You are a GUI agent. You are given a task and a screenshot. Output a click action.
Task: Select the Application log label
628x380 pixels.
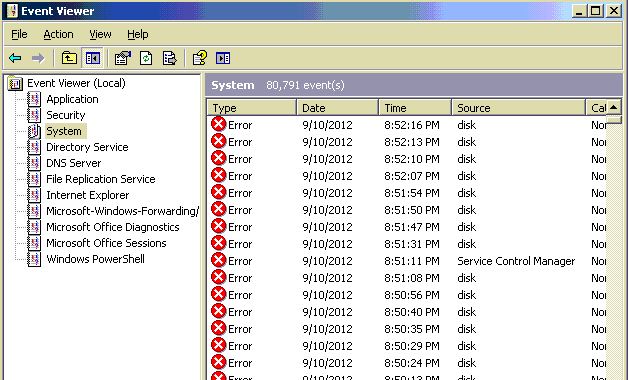pos(72,99)
